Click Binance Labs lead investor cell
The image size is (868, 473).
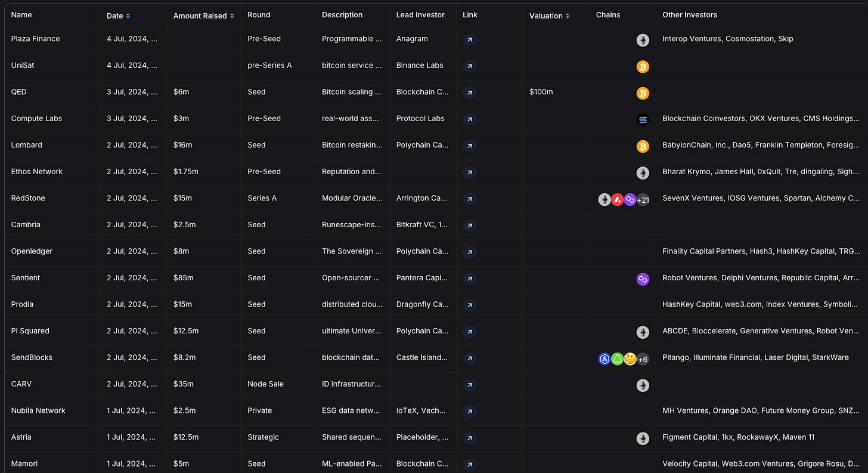[420, 66]
